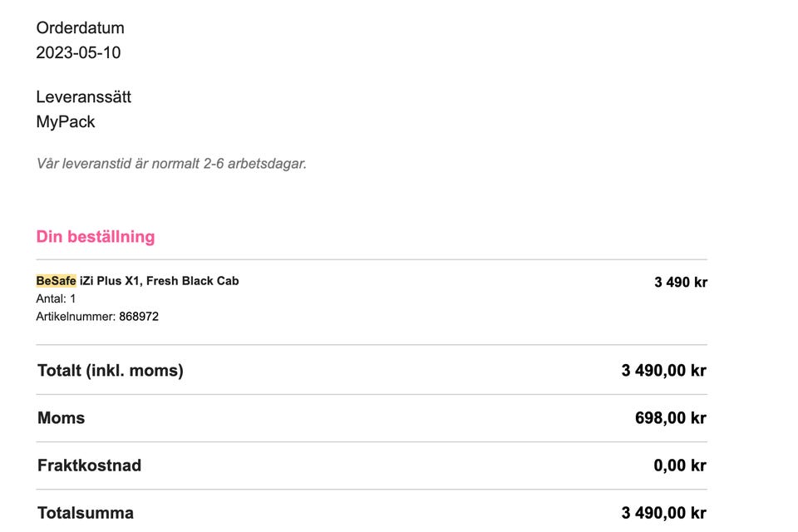Click the Orderdatum label
Image resolution: width=798 pixels, height=532 pixels.
tap(80, 28)
